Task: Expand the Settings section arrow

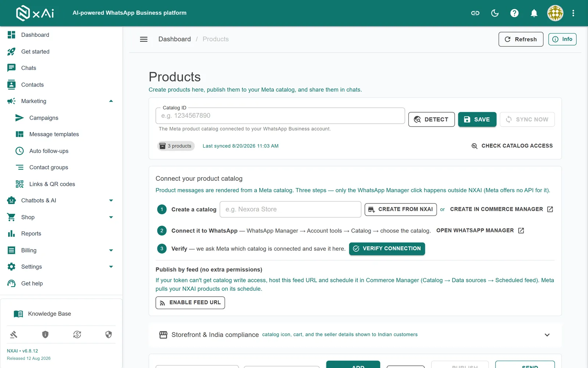Action: click(111, 267)
